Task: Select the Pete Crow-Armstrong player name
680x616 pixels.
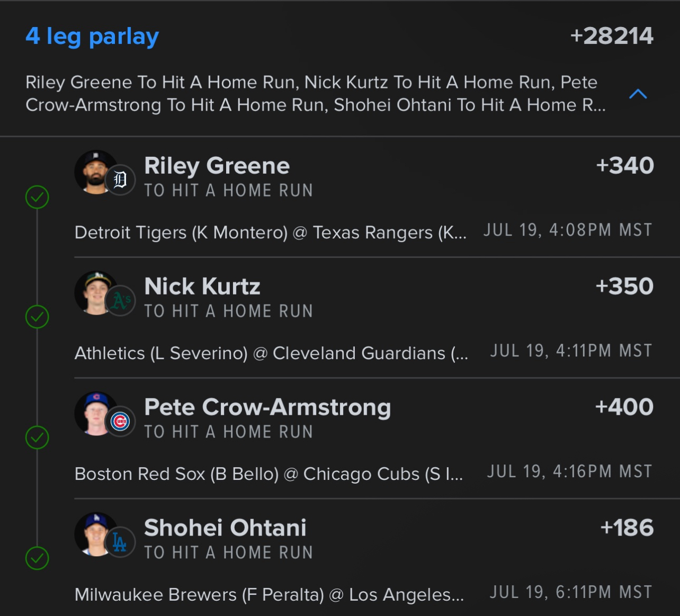Action: point(267,407)
